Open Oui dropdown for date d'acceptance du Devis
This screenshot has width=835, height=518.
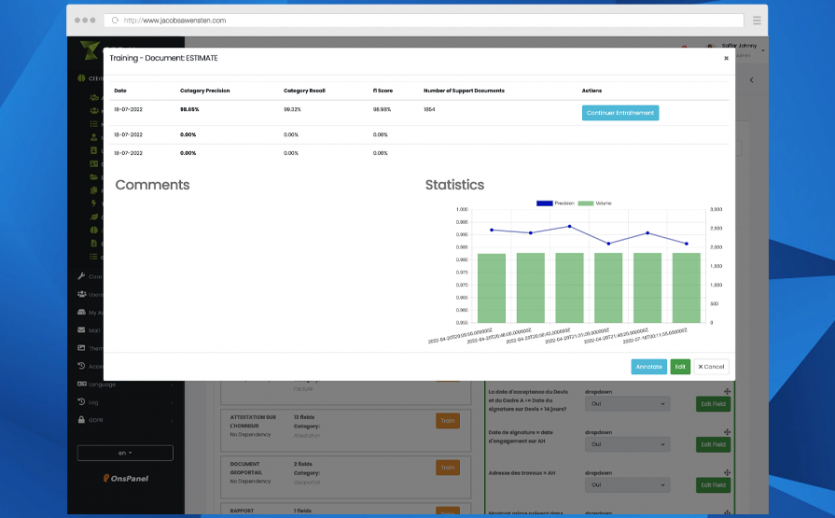click(x=627, y=404)
